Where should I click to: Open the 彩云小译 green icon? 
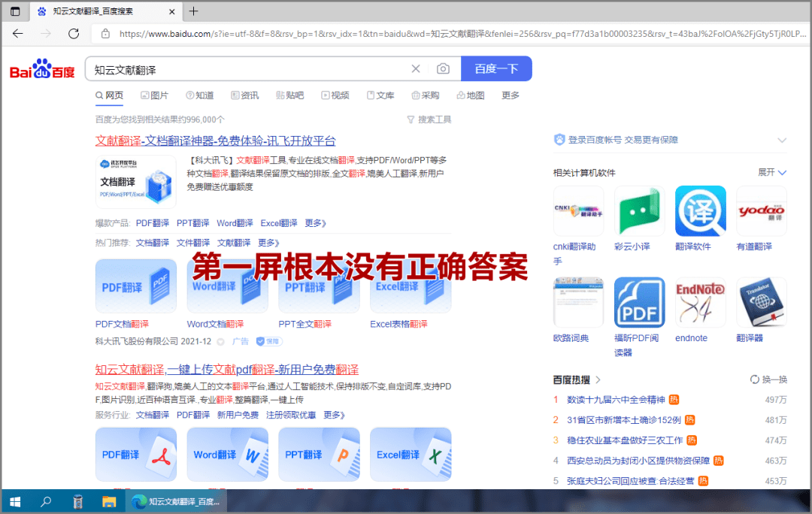[640, 211]
